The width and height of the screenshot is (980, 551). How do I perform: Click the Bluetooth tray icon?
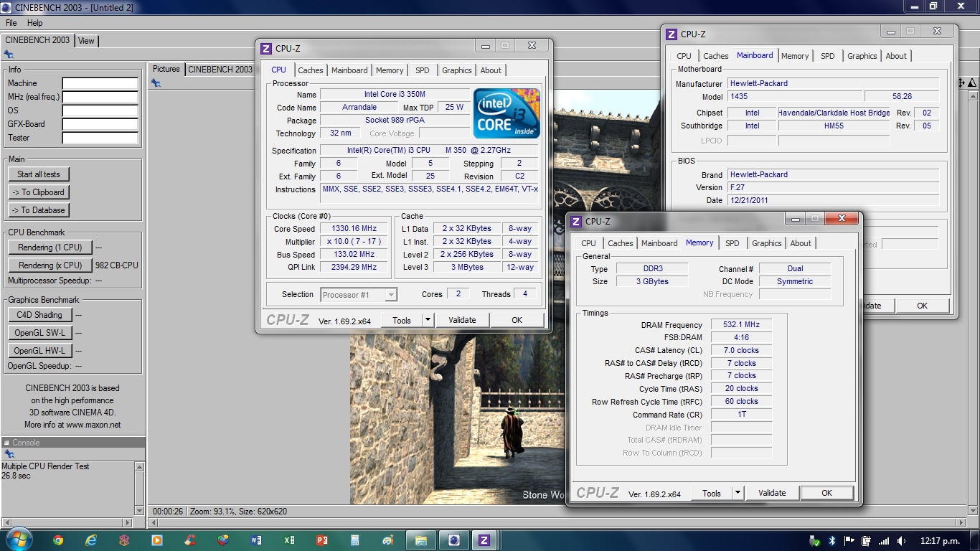click(x=832, y=540)
